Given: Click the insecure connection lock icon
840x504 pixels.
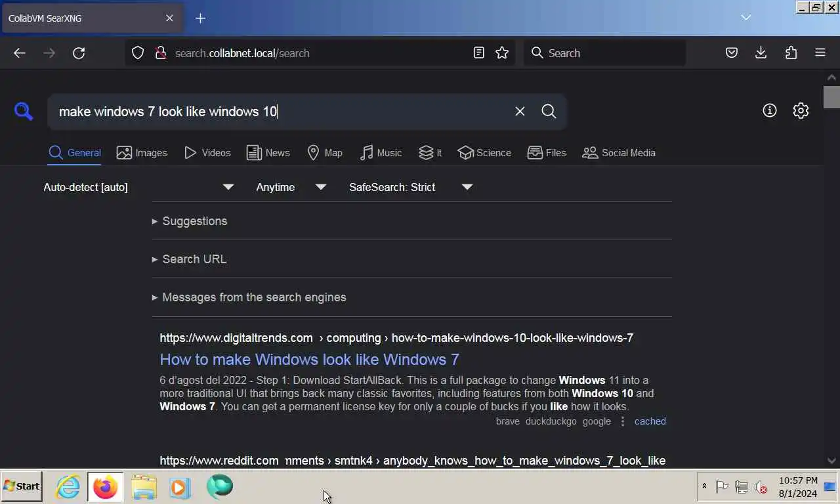Looking at the screenshot, I should coord(160,53).
